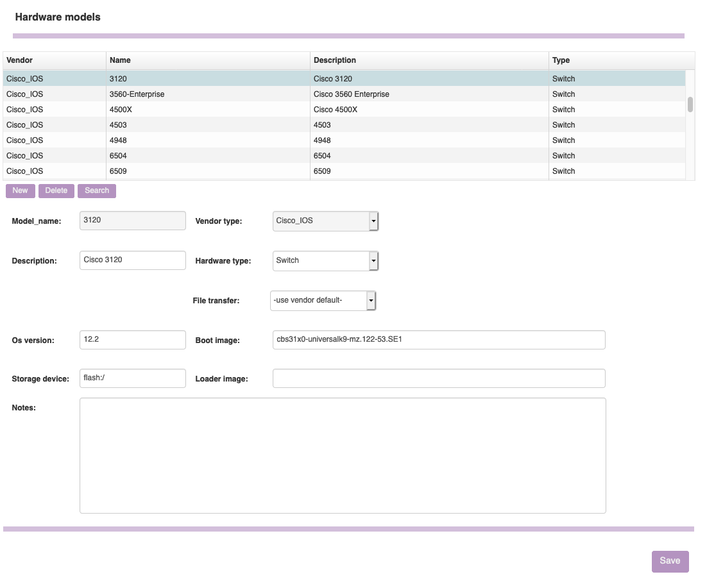The width and height of the screenshot is (707, 588).
Task: Click the empty Loader image field
Action: pyautogui.click(x=439, y=378)
